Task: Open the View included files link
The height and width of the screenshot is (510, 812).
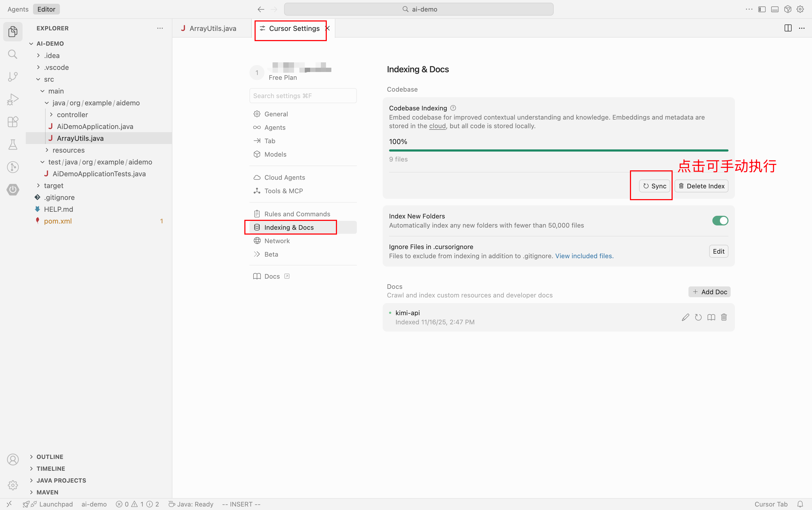Action: click(x=584, y=256)
